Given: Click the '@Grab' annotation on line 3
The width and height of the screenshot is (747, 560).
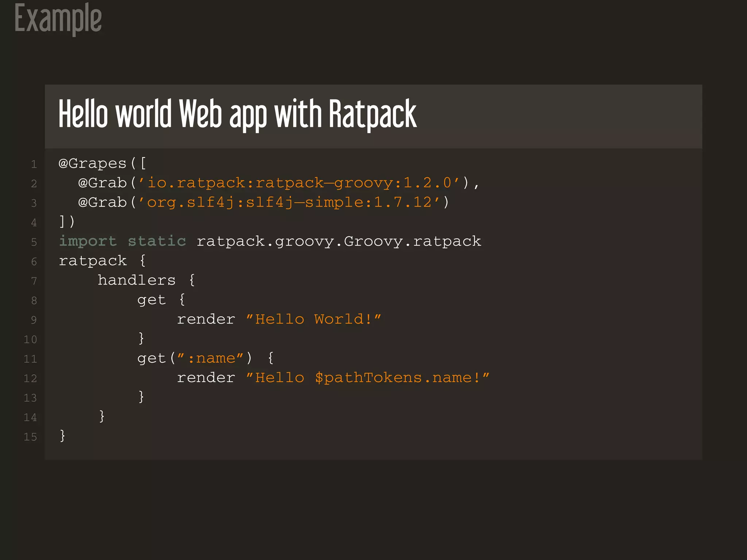Looking at the screenshot, I should (102, 202).
